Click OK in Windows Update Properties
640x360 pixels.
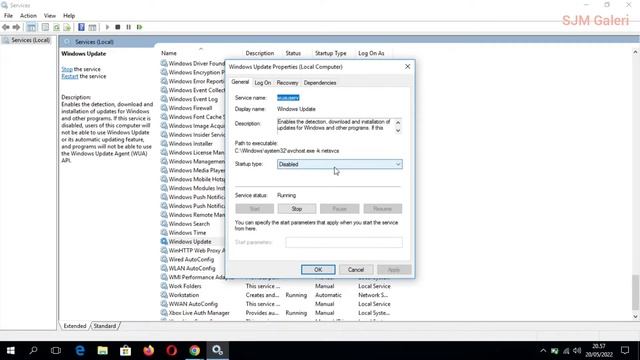pos(318,269)
